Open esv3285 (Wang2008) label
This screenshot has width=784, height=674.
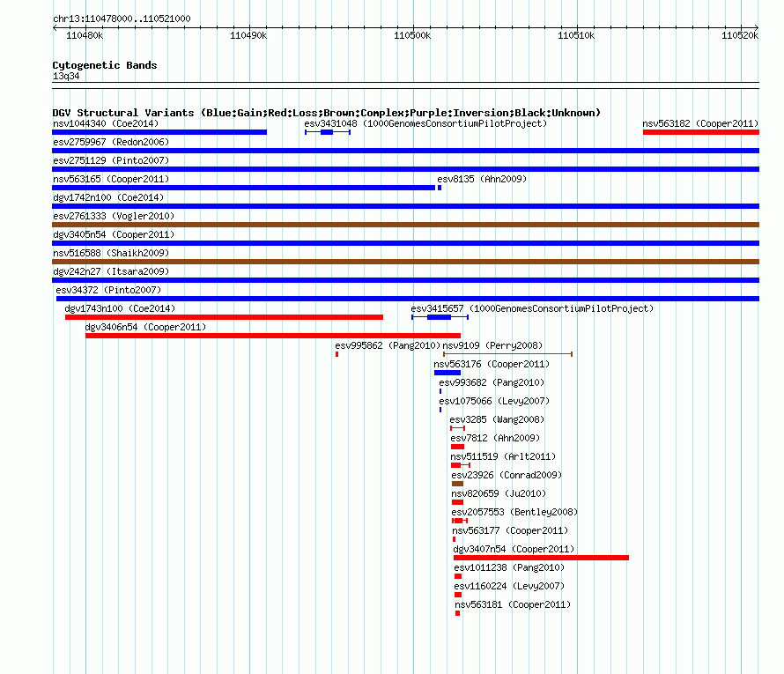coord(497,419)
